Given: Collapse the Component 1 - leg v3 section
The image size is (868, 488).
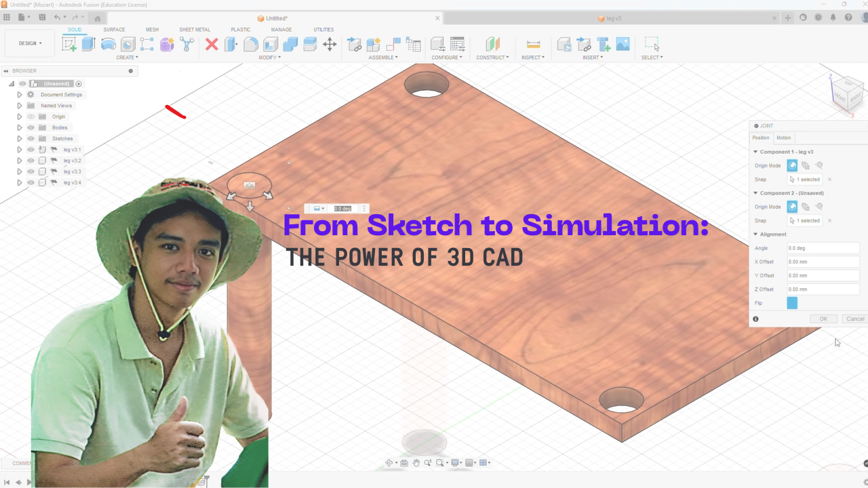Looking at the screenshot, I should (755, 151).
